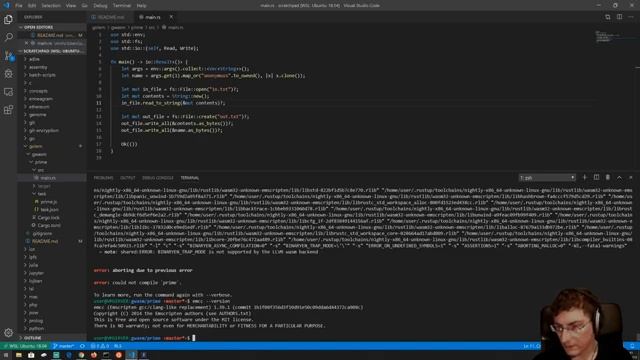Open the Debug menu

(x=100, y=6)
